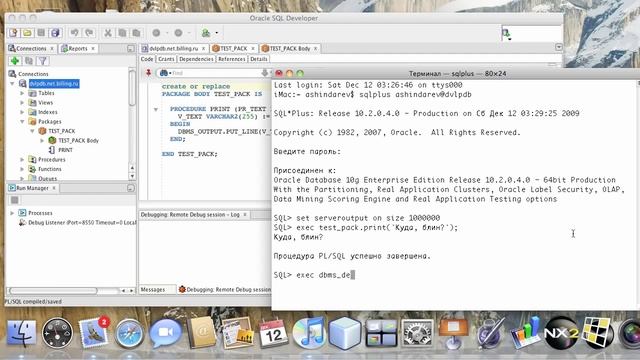Expand the TEST_PACK Body tree node
The image size is (640, 360).
click(x=42, y=140)
